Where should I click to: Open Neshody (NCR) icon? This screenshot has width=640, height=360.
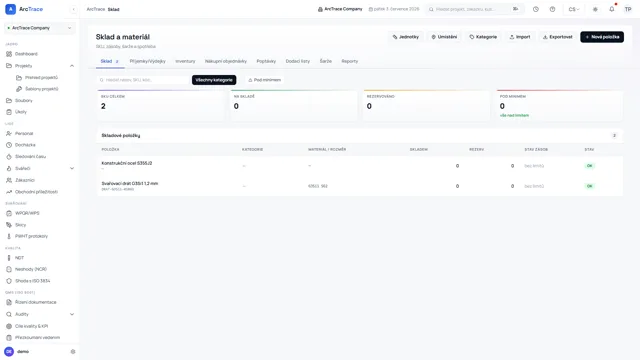point(9,269)
